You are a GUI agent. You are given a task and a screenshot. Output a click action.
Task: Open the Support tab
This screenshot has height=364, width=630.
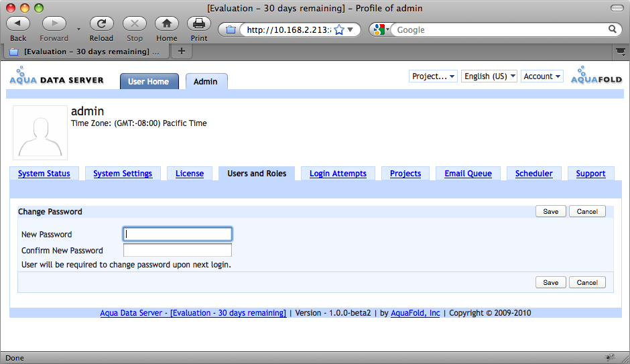click(590, 174)
